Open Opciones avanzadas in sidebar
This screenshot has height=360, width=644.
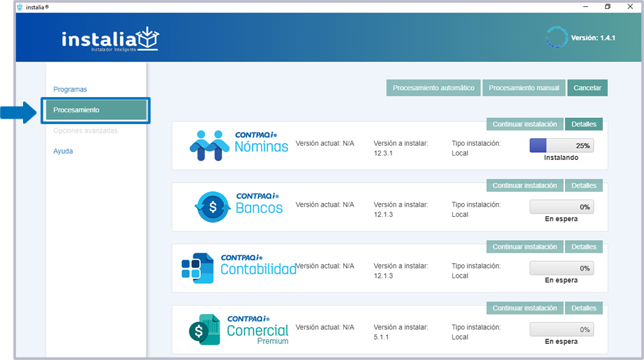pos(85,130)
